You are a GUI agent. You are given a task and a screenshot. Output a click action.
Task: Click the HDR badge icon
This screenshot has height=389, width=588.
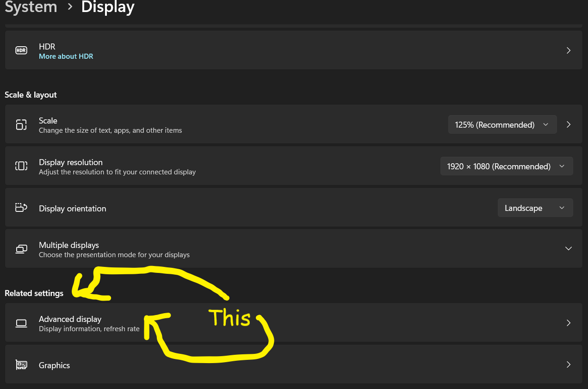tap(21, 50)
